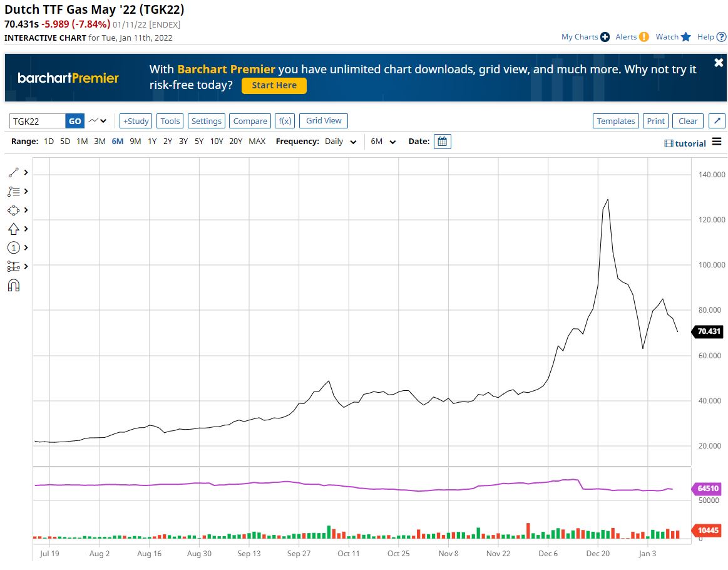The height and width of the screenshot is (570, 728).
Task: Select the 3Y range
Action: (x=183, y=141)
